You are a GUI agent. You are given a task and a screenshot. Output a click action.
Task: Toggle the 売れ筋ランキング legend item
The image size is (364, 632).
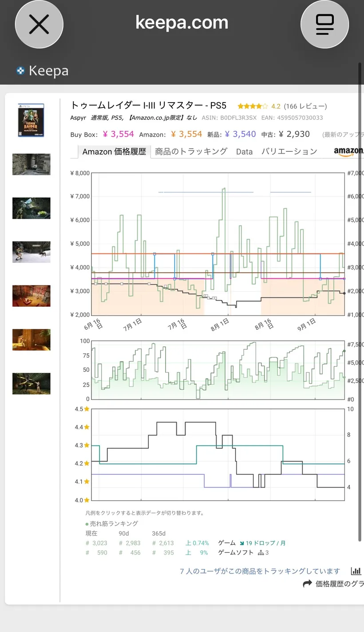pos(112,524)
